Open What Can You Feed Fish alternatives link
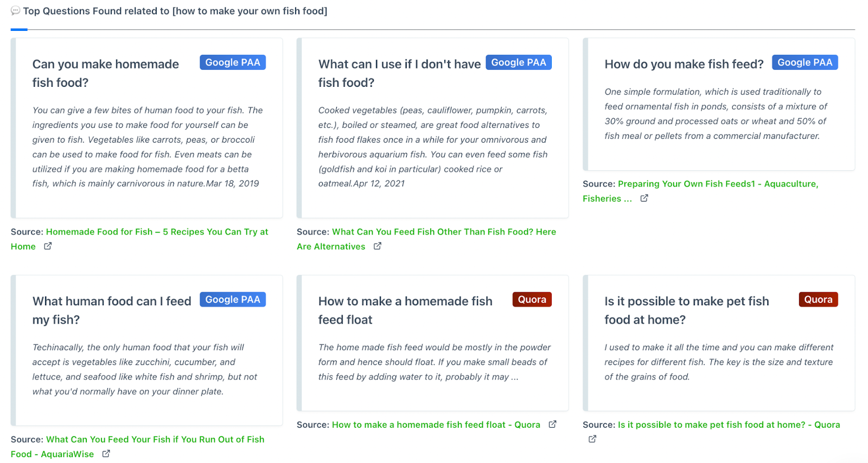868x463 pixels. 444,232
